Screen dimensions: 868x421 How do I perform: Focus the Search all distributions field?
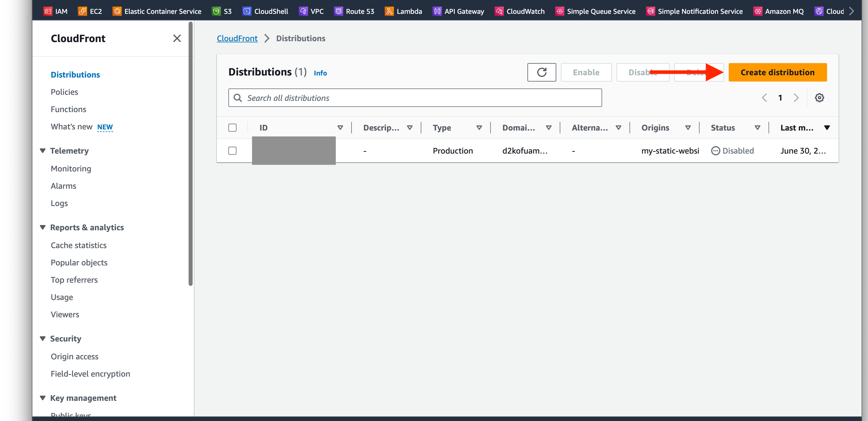(x=415, y=98)
